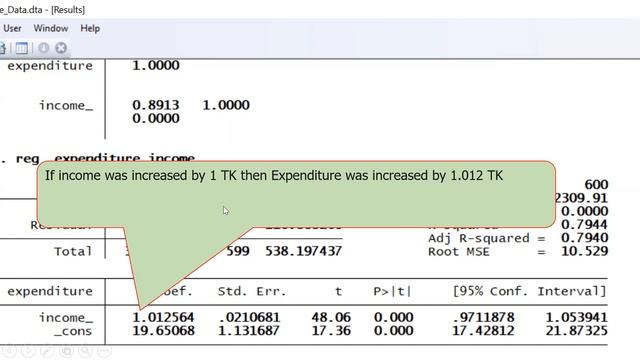Select the t value 17.36
The width and height of the screenshot is (640, 360).
(x=331, y=330)
